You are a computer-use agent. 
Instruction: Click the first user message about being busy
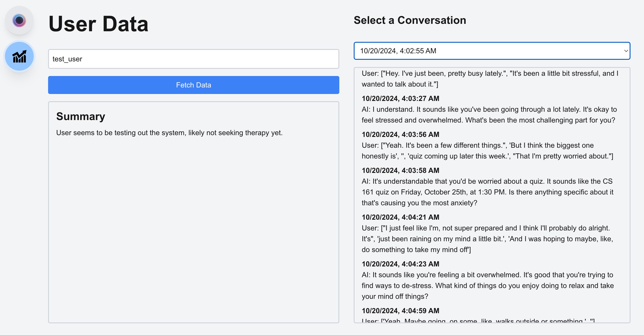[489, 79]
